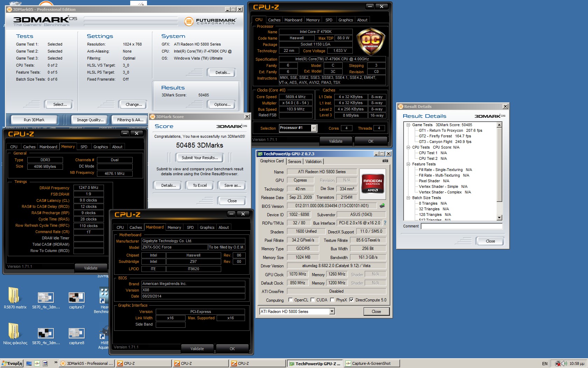Click the Result Details vertical scrollbar thumb
This screenshot has width=588, height=368.
(x=499, y=165)
